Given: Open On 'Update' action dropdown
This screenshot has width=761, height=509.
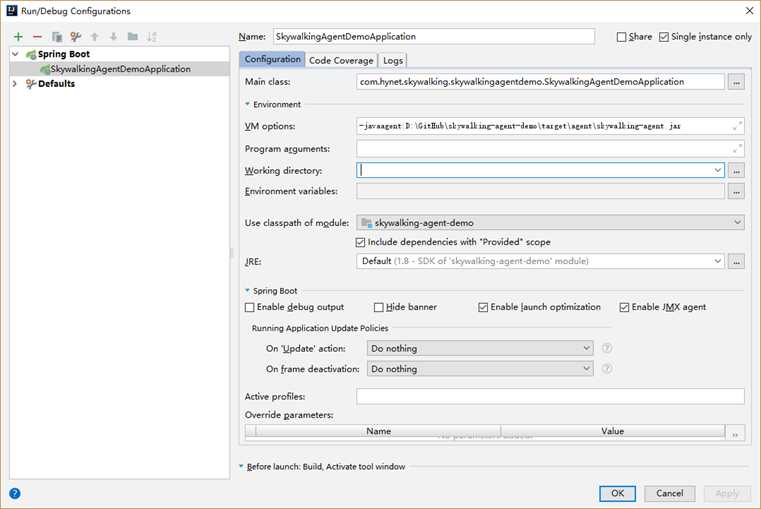Looking at the screenshot, I should [586, 348].
